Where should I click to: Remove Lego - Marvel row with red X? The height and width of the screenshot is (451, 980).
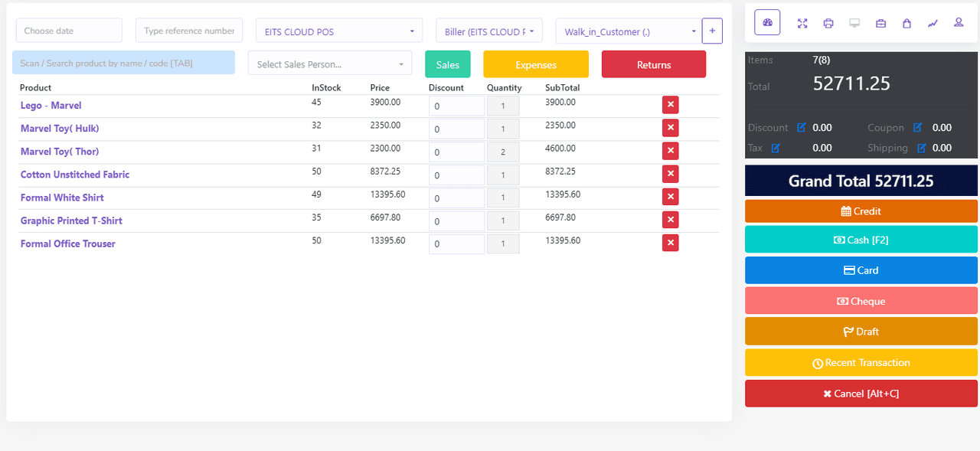click(x=670, y=105)
